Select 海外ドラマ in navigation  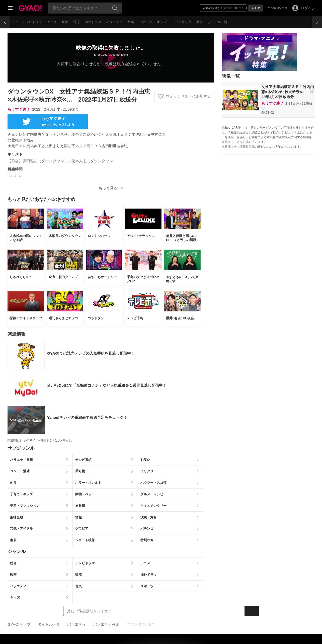[93, 22]
